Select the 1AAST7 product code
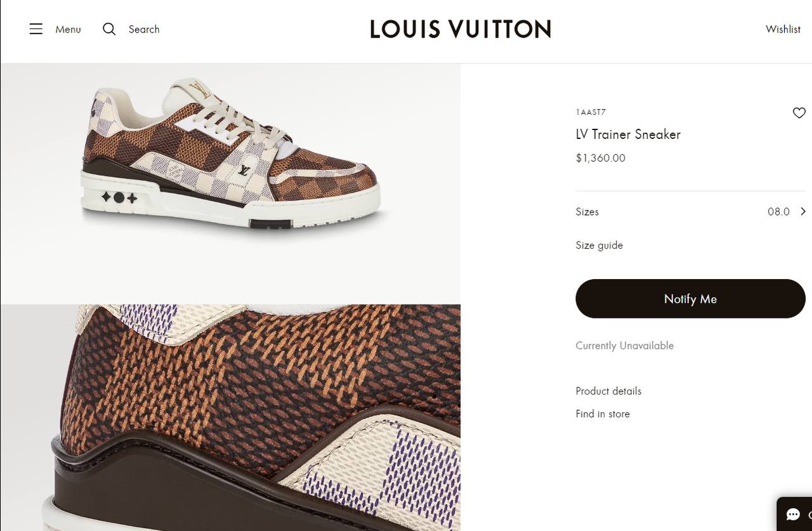Image resolution: width=812 pixels, height=531 pixels. click(591, 112)
